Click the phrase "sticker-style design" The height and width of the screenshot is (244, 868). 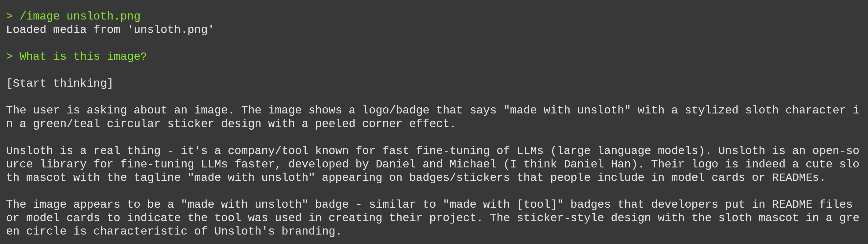click(584, 218)
